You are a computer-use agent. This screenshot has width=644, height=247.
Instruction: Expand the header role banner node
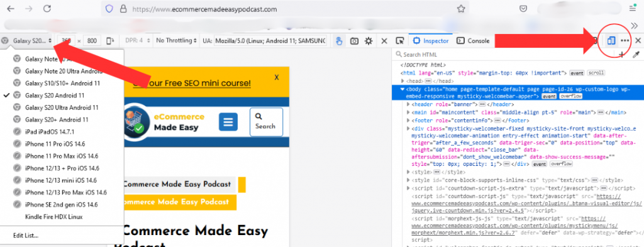[x=408, y=104]
